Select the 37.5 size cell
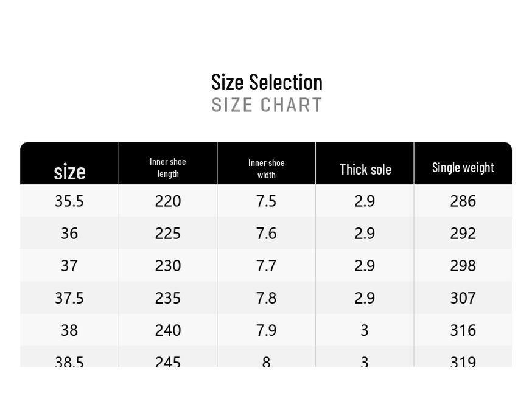This screenshot has width=532, height=399. [x=69, y=298]
